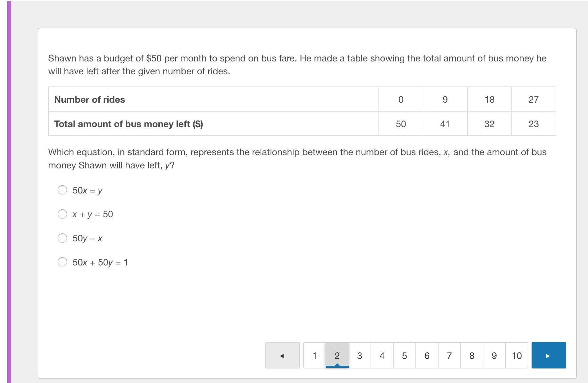Jump to question 1
Image resolution: width=588 pixels, height=383 pixels.
tap(314, 355)
